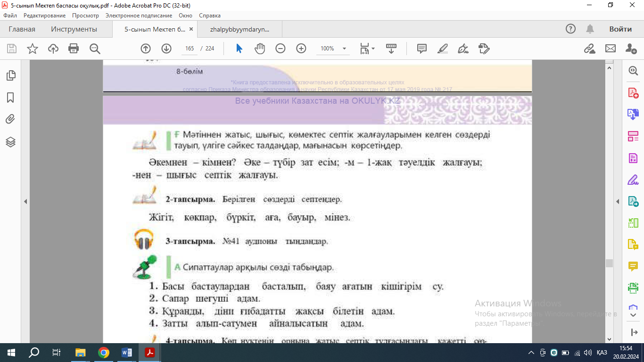Open the sign document pen tool

click(463, 49)
